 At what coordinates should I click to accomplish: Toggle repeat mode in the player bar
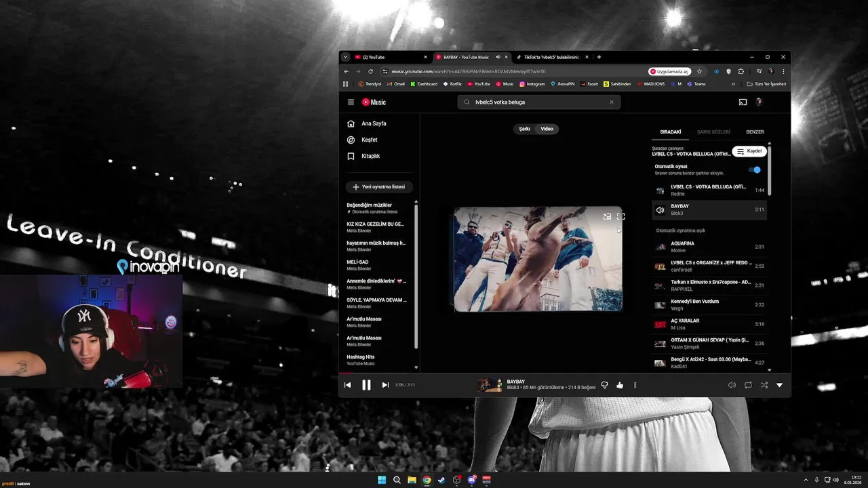(748, 385)
